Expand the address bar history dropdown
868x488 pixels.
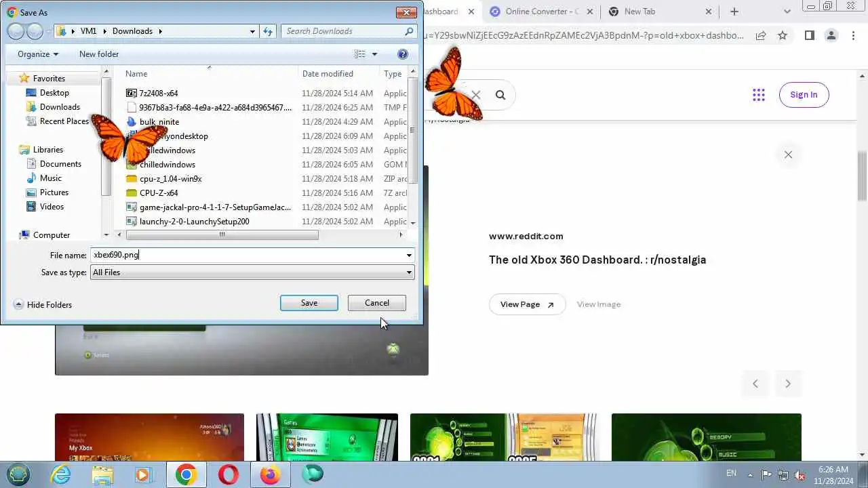click(252, 31)
